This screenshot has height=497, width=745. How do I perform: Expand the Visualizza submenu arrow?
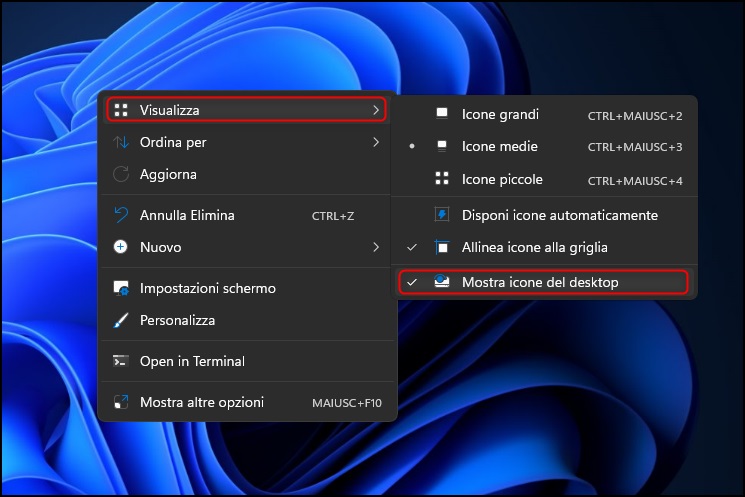click(x=376, y=110)
